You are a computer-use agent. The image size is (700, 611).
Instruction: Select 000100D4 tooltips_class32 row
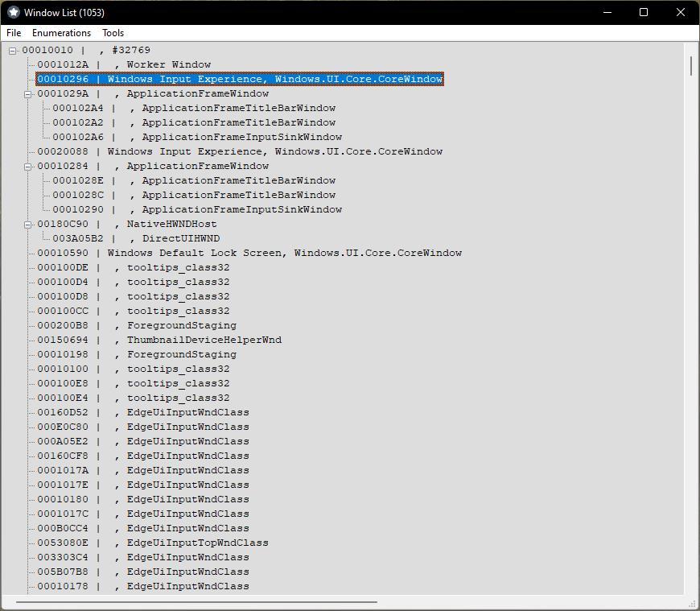[x=133, y=282]
